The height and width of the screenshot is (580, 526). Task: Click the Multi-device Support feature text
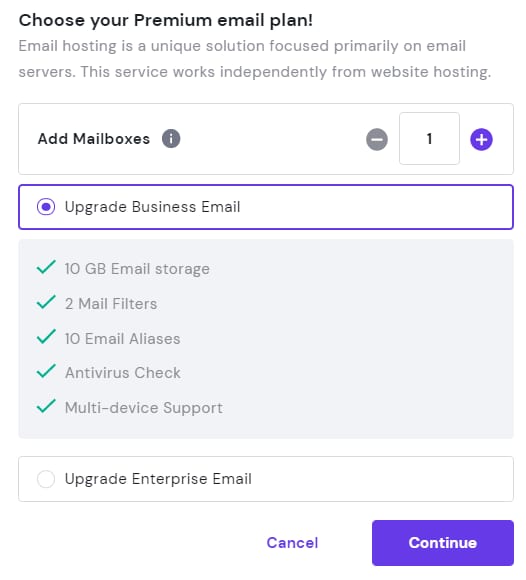144,408
